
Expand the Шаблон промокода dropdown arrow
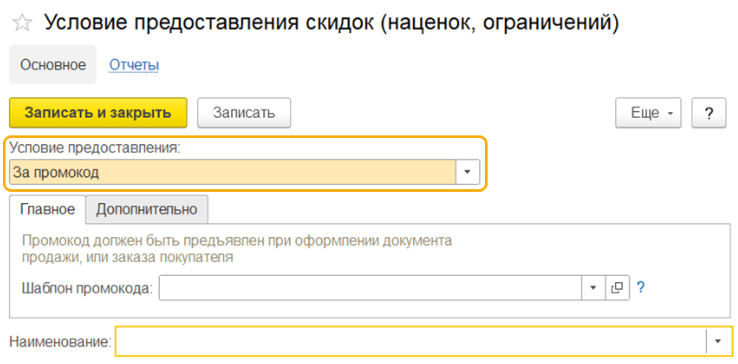click(593, 288)
